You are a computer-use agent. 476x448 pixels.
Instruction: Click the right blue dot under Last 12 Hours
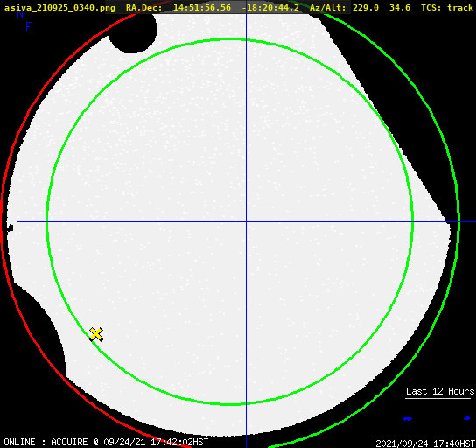click(467, 418)
